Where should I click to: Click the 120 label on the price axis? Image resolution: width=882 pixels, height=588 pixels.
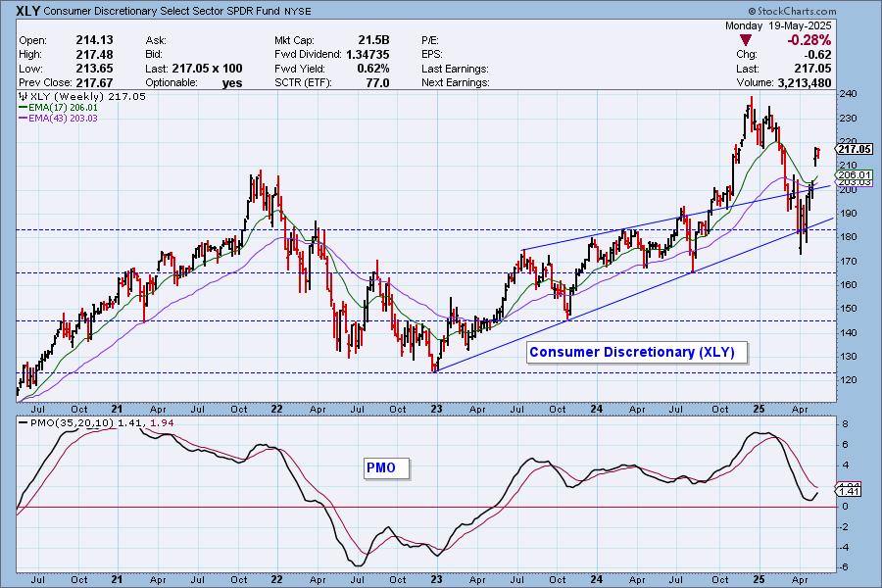849,380
